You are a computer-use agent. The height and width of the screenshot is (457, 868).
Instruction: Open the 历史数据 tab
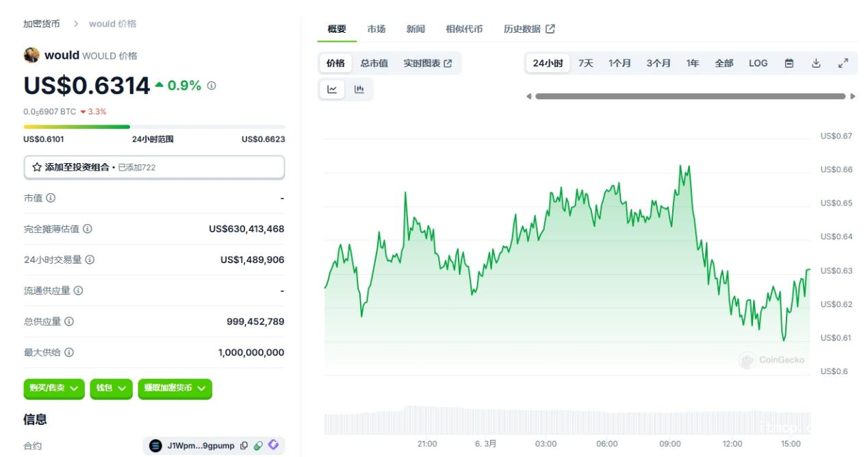[529, 29]
